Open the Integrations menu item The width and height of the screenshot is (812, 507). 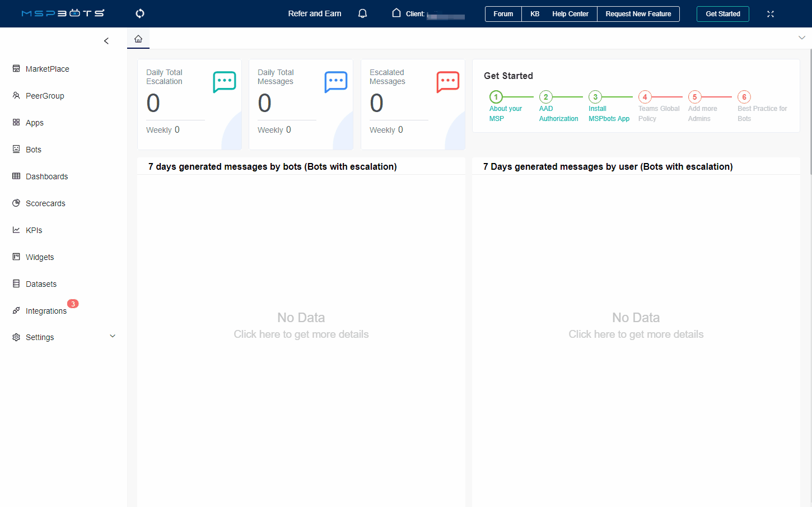click(46, 311)
